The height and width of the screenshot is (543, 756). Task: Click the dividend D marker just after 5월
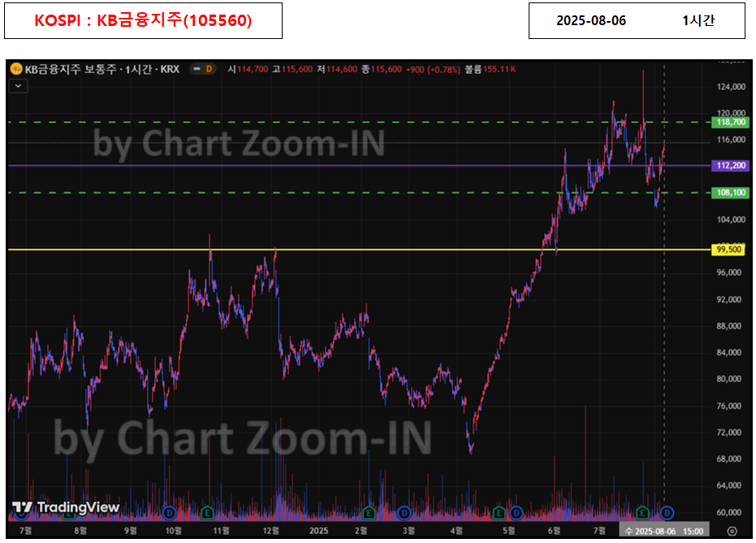(516, 513)
